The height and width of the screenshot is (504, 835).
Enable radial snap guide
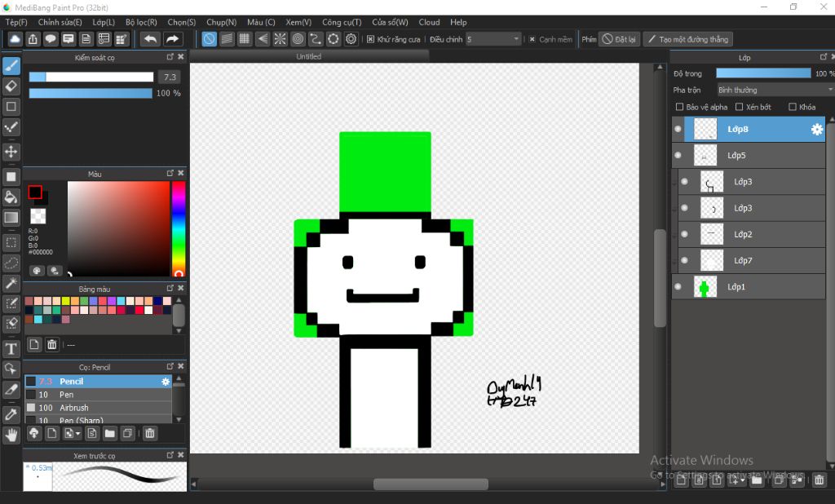(x=281, y=39)
